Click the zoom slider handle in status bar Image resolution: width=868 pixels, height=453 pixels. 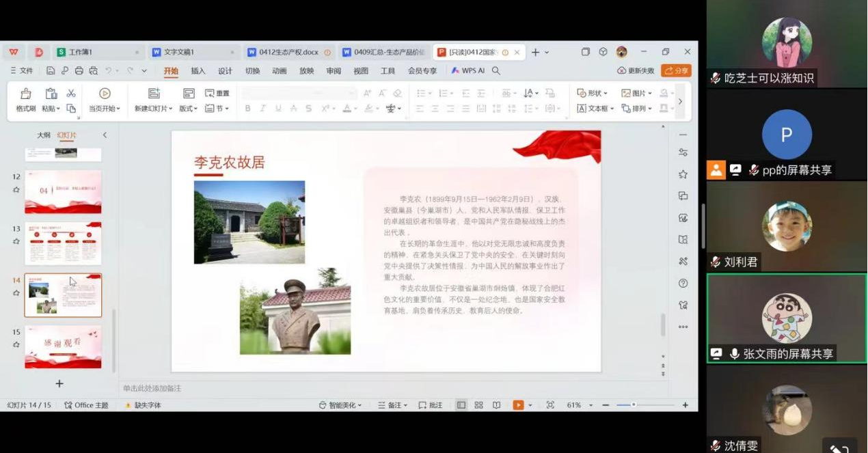tap(634, 405)
